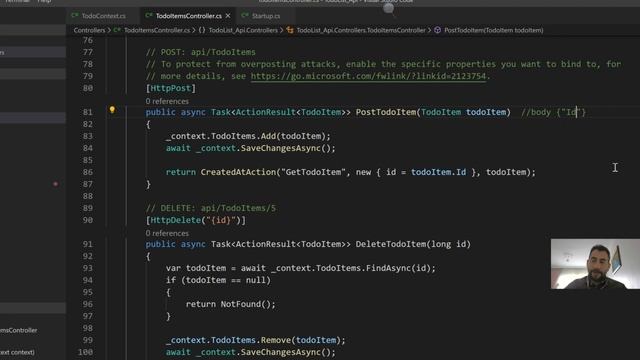Place cursor on the PostTodoItem method name

pyautogui.click(x=386, y=112)
